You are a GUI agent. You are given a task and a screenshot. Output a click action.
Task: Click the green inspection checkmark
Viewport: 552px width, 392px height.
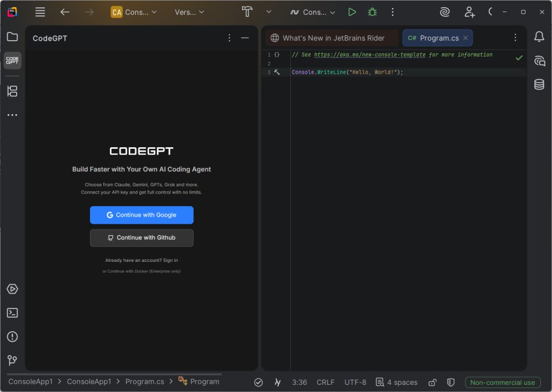click(x=519, y=58)
